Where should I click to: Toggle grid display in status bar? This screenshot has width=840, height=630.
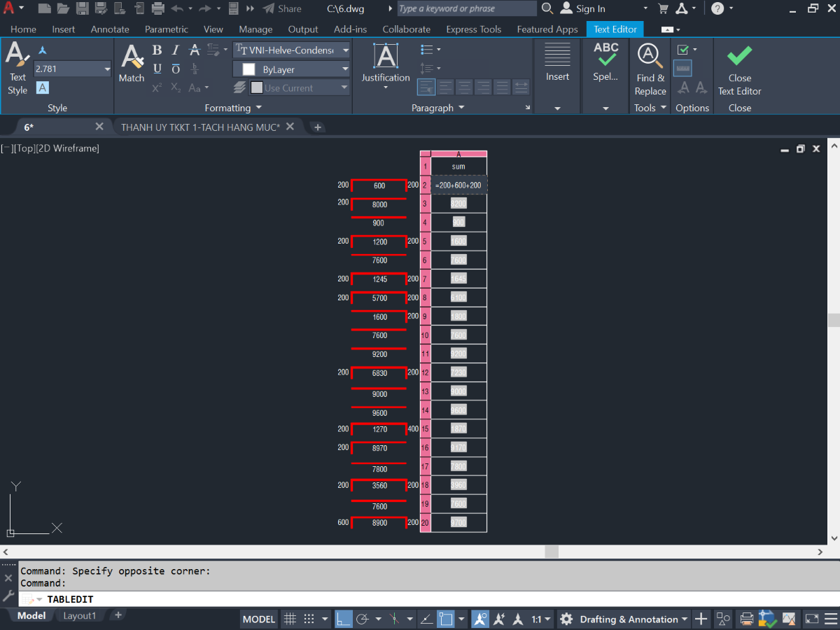290,619
